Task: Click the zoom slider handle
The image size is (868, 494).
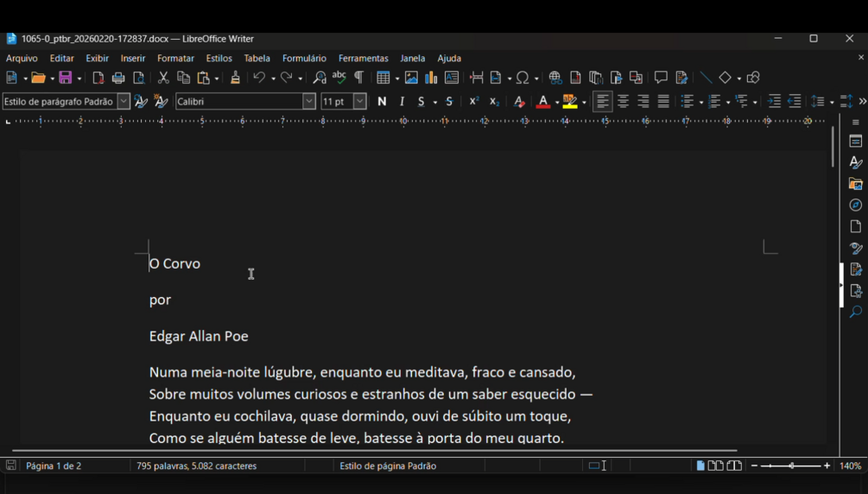Action: [x=792, y=465]
